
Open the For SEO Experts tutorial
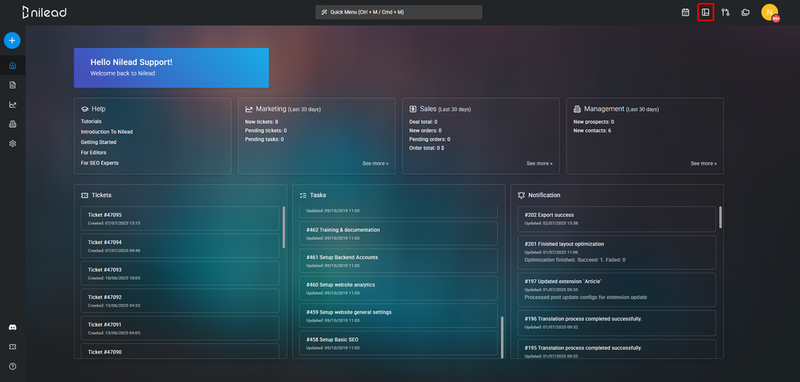(99, 163)
